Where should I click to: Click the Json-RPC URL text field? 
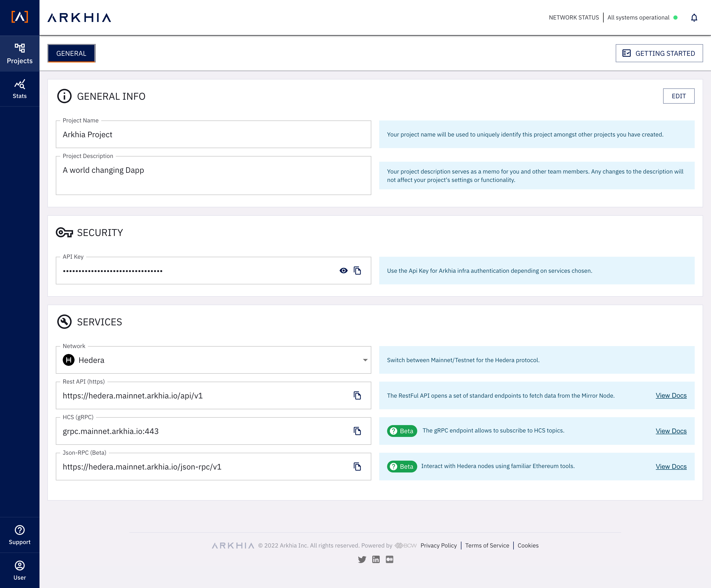(x=213, y=467)
